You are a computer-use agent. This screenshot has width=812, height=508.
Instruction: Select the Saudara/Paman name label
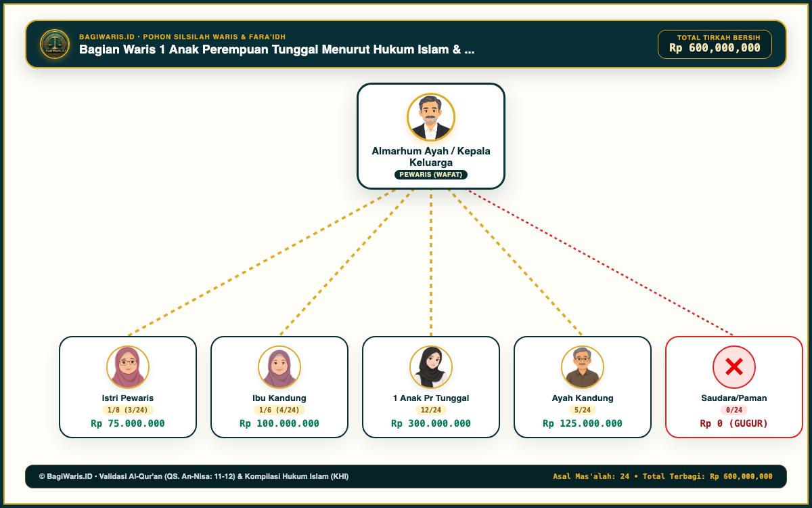pyautogui.click(x=734, y=398)
